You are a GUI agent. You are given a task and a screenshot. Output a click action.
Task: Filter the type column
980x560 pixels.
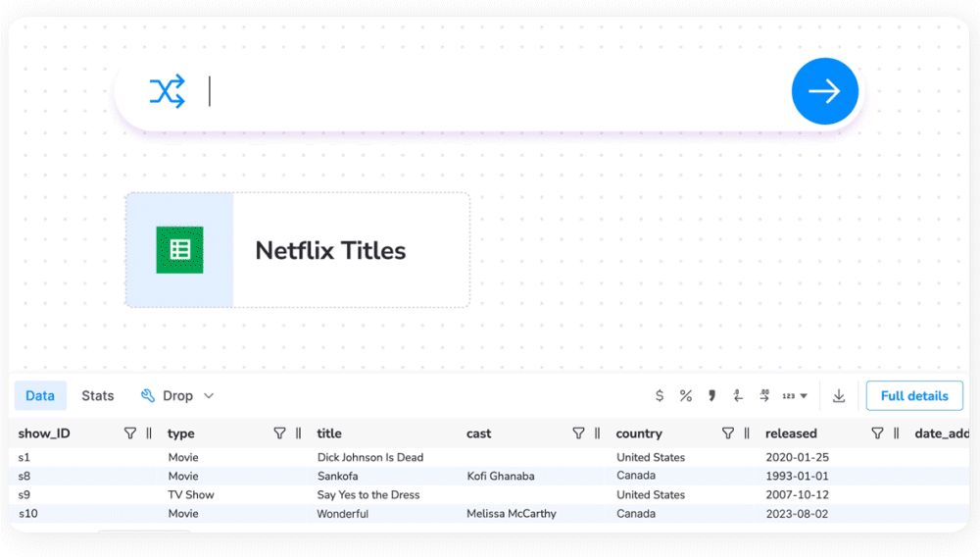279,433
